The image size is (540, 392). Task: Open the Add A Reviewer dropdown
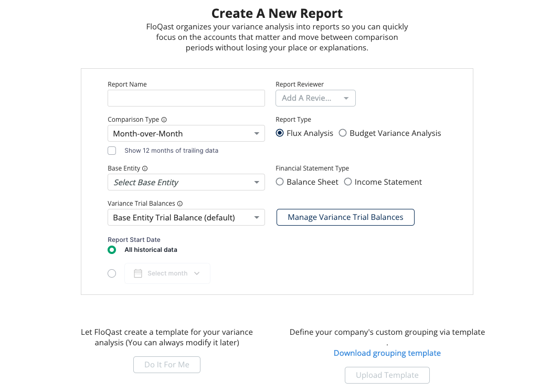[315, 98]
